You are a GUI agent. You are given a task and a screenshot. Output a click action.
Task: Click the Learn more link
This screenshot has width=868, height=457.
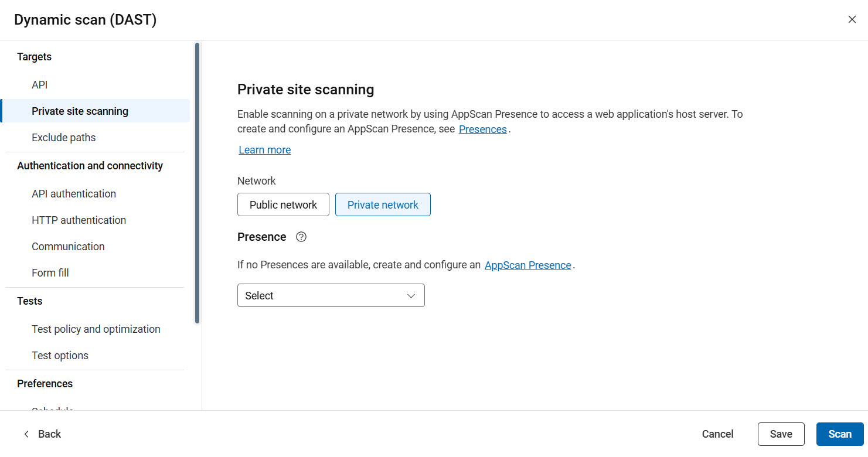pos(264,149)
